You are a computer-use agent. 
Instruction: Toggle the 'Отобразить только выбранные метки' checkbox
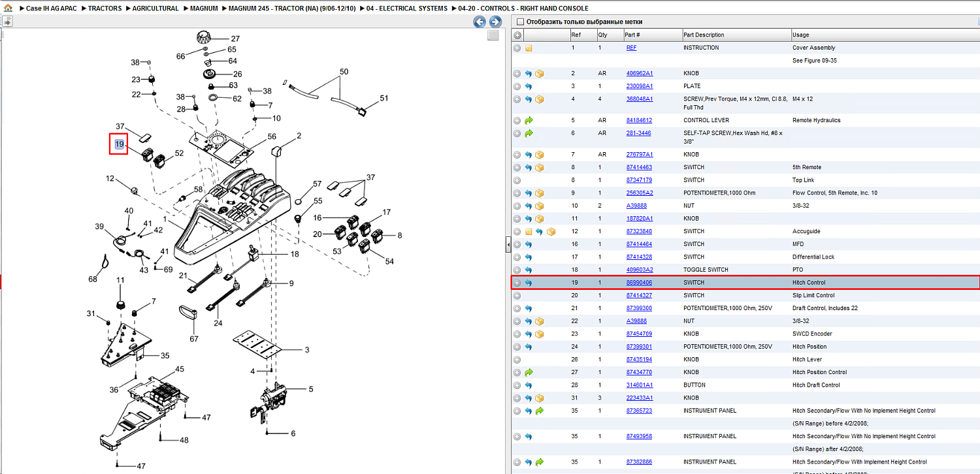(x=521, y=22)
